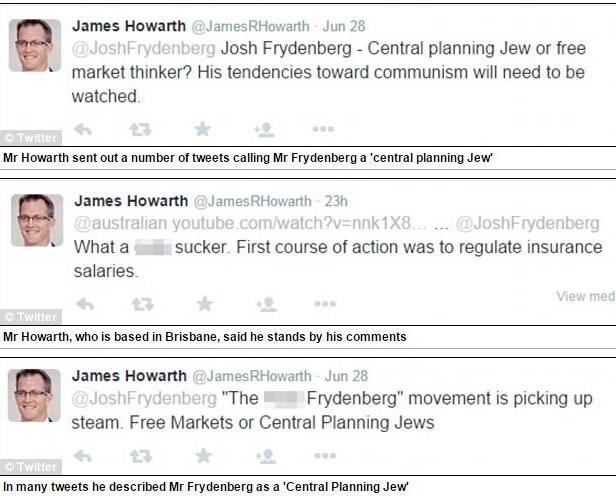Open more options on the first tweet
The image size is (616, 496).
(323, 129)
